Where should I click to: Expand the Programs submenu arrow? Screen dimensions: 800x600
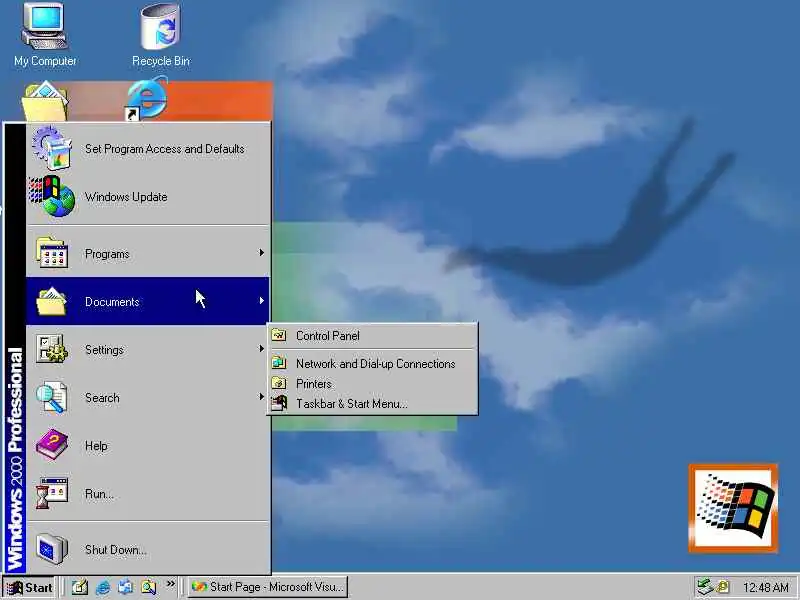tap(261, 253)
